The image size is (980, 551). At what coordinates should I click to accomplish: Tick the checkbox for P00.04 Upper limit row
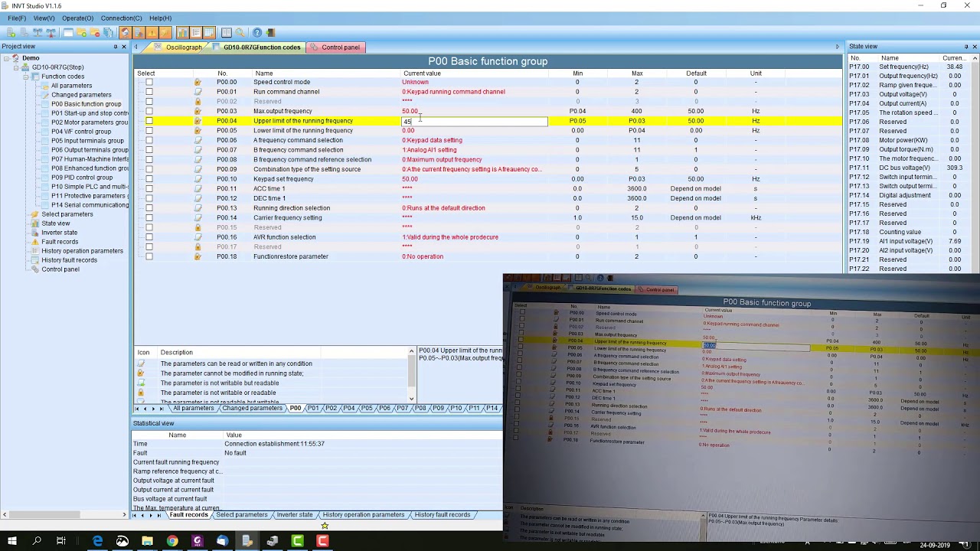point(149,121)
